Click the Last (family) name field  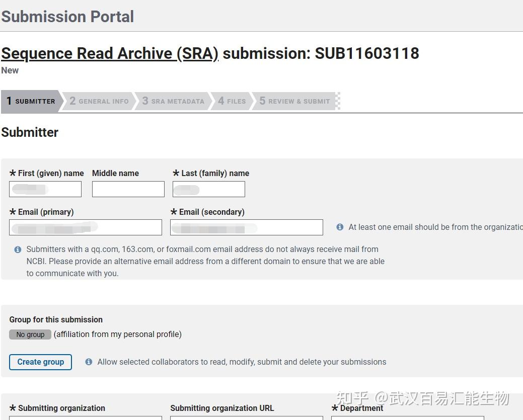(x=209, y=189)
